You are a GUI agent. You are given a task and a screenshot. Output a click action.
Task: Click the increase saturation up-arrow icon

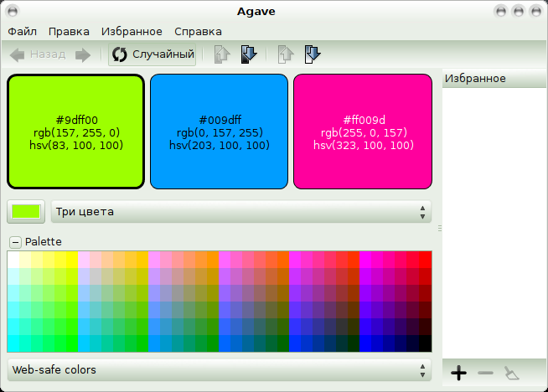pyautogui.click(x=286, y=54)
